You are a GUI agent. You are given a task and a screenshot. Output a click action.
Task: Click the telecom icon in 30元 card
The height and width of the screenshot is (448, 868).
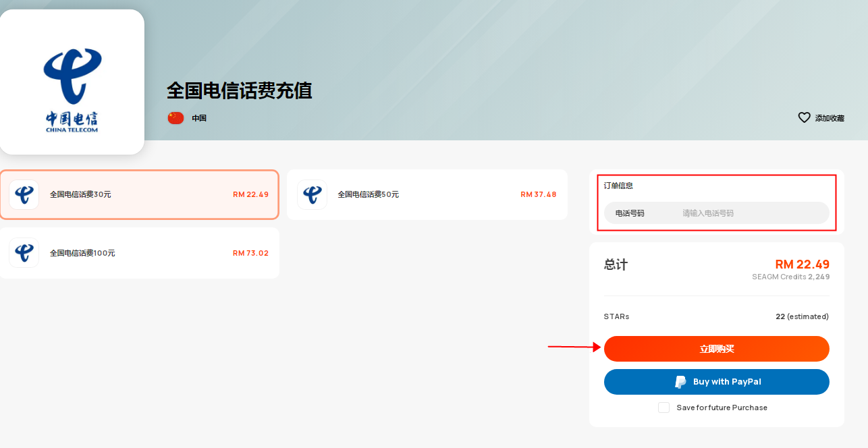pos(24,195)
